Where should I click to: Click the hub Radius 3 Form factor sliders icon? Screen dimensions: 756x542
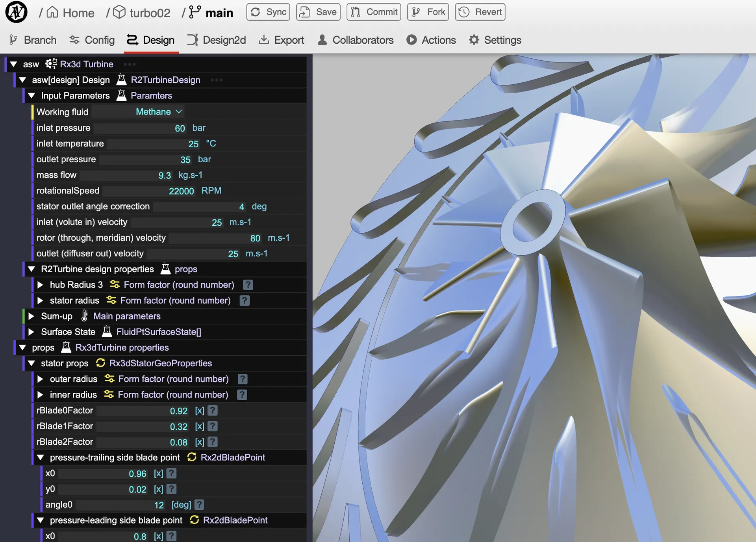(x=115, y=284)
